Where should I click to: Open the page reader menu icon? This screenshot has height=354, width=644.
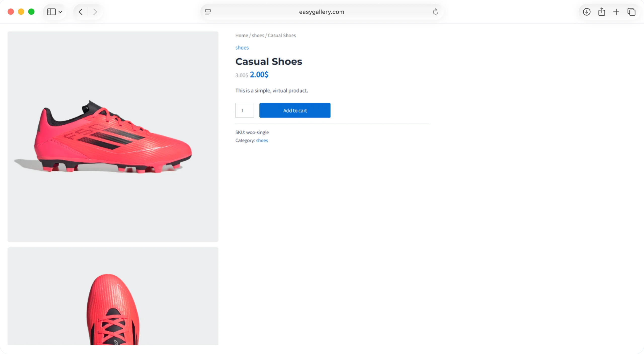pyautogui.click(x=208, y=12)
